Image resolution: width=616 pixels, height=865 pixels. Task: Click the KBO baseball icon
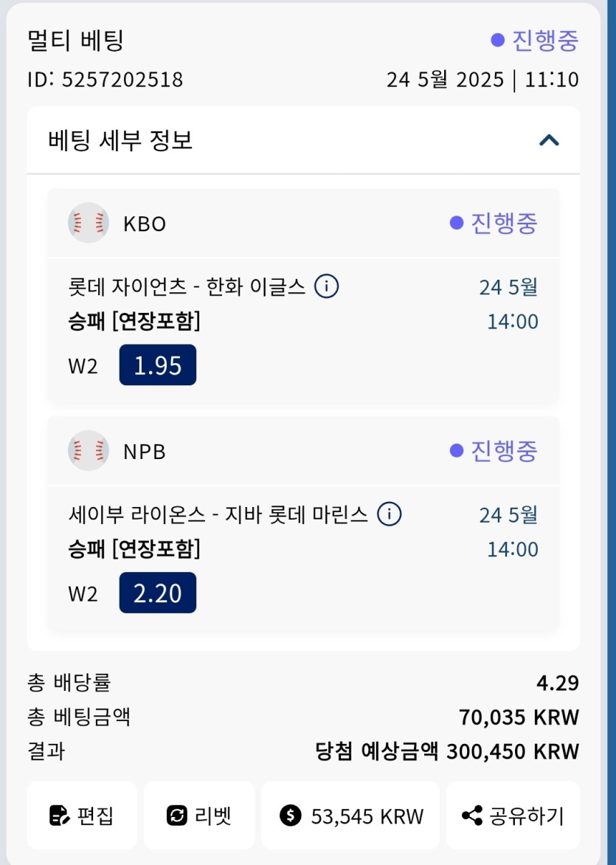click(x=89, y=223)
